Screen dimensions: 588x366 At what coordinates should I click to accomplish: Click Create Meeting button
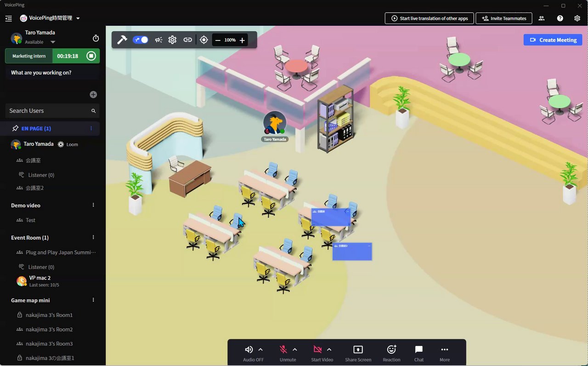coord(553,40)
